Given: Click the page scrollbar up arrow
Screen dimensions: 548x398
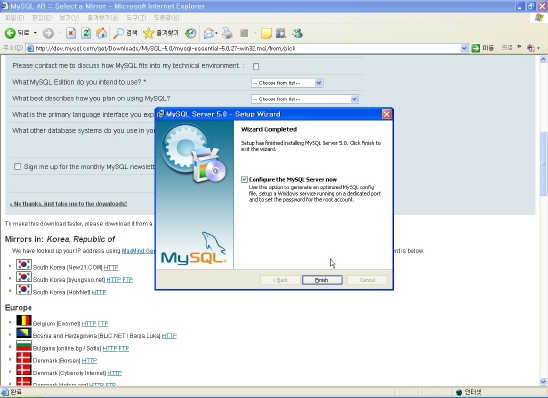Looking at the screenshot, I should (x=543, y=59).
